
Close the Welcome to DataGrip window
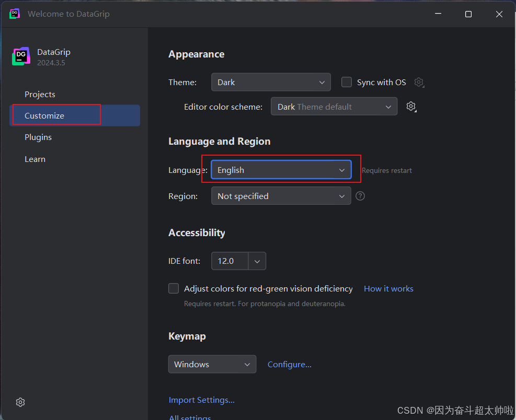[x=499, y=14]
